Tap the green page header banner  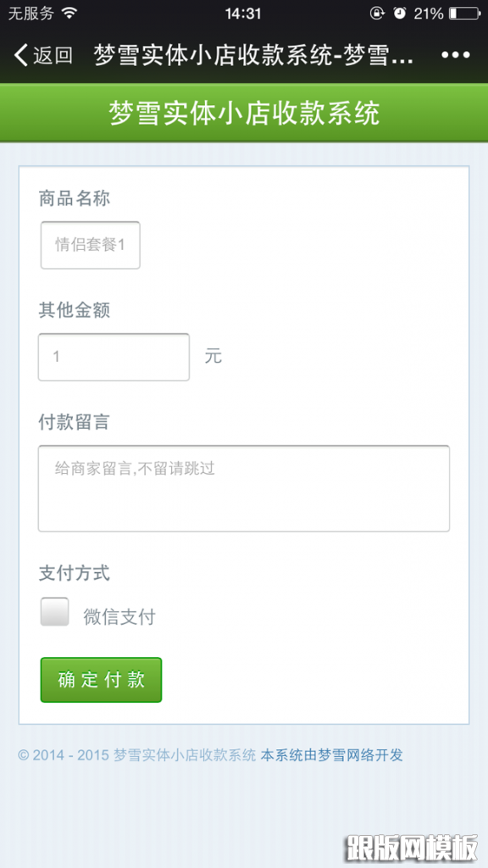(244, 113)
